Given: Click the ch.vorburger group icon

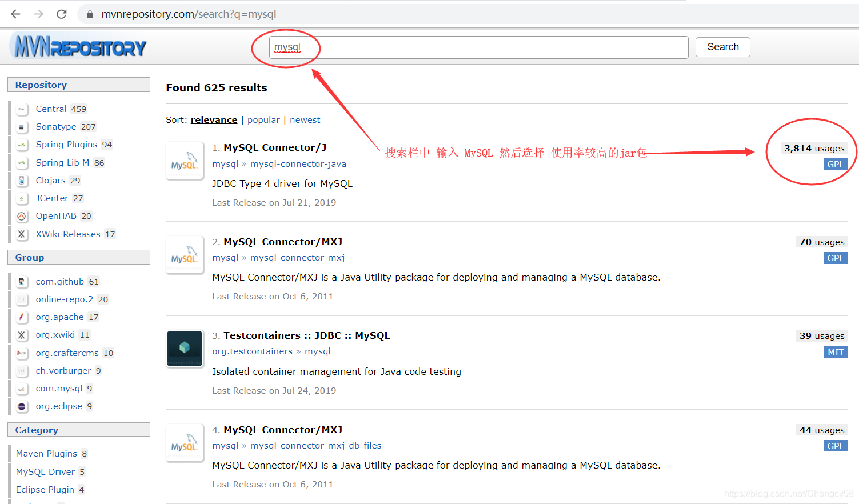Looking at the screenshot, I should [x=22, y=371].
